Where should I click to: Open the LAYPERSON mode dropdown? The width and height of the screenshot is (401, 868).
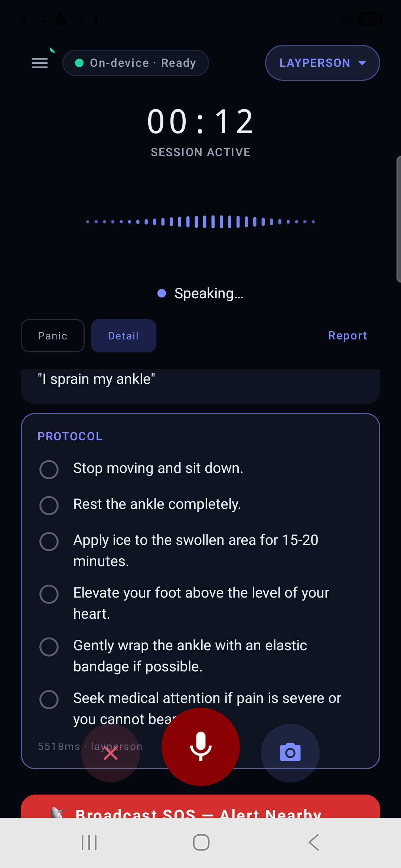coord(322,63)
